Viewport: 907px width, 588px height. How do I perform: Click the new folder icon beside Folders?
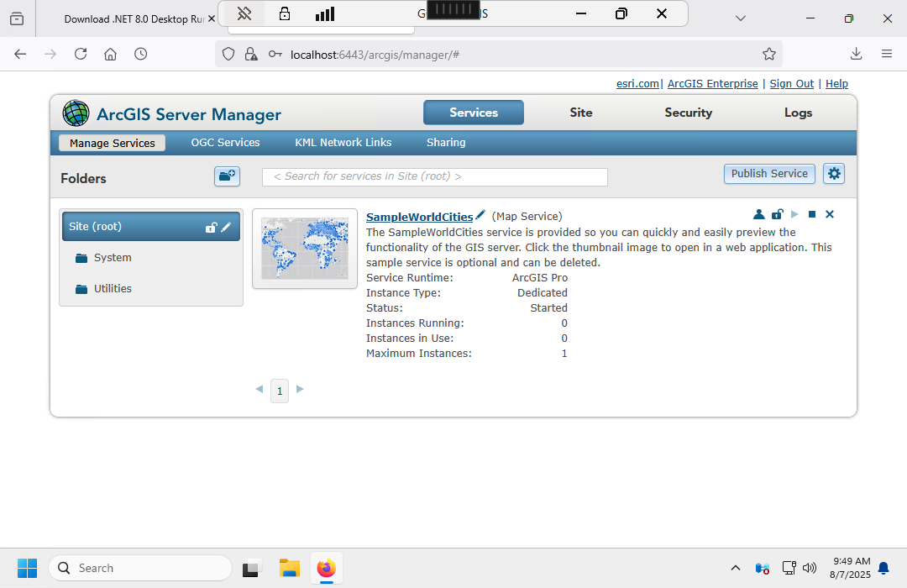pos(227,176)
